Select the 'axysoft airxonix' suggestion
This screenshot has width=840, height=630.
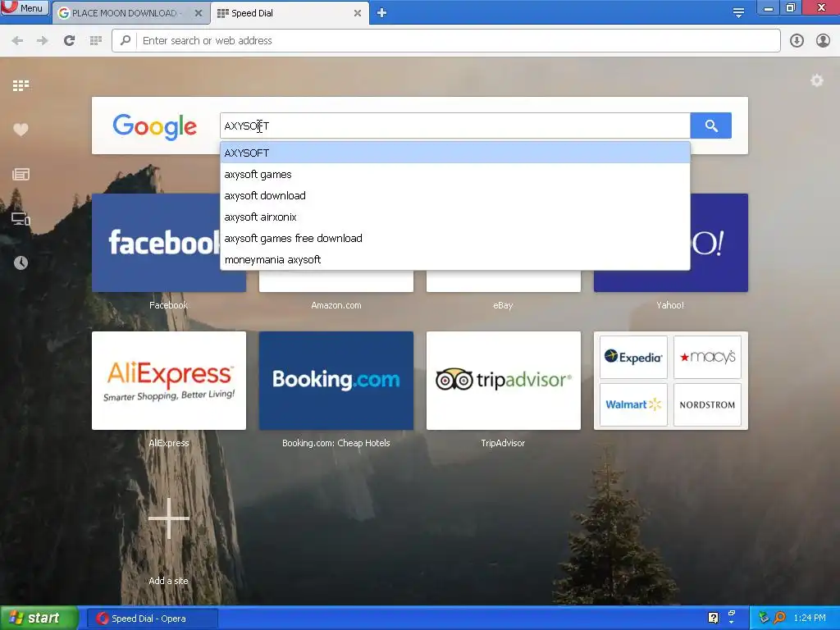(x=454, y=217)
